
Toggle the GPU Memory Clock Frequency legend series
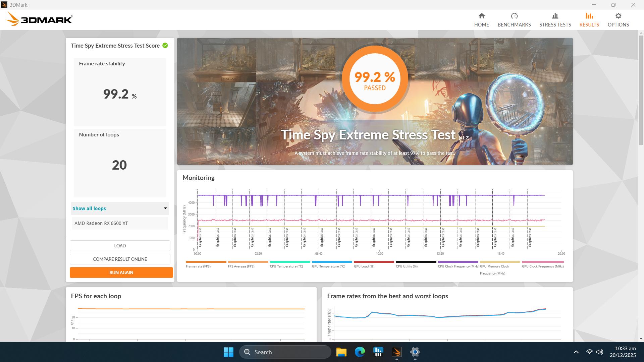pos(500,268)
